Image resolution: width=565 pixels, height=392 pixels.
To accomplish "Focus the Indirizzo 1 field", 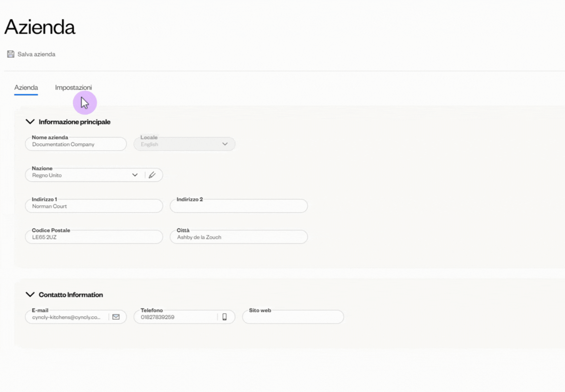I will pos(94,206).
